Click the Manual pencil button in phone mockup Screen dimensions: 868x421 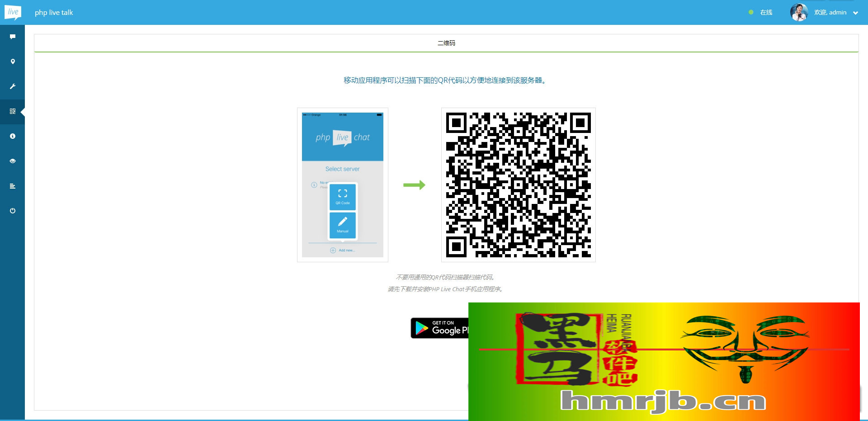click(343, 225)
